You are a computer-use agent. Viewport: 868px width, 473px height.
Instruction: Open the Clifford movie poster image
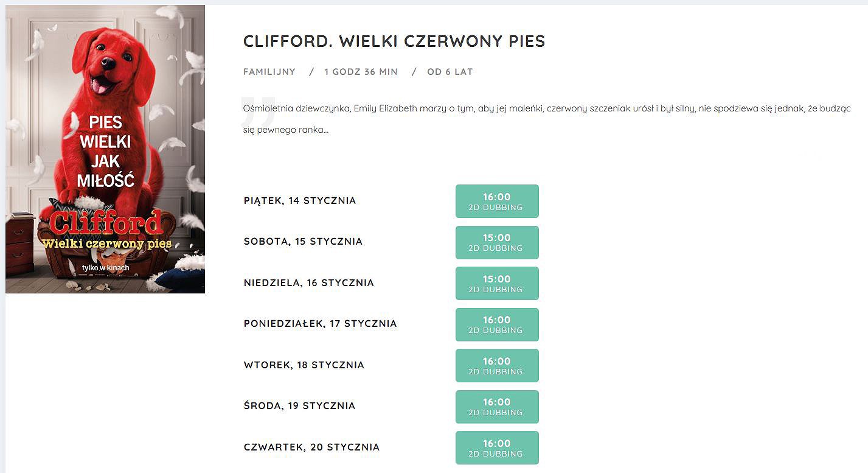(105, 149)
